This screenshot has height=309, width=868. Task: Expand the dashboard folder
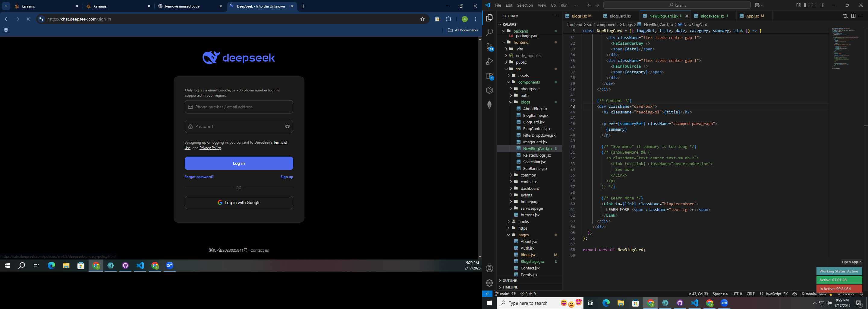click(x=511, y=189)
